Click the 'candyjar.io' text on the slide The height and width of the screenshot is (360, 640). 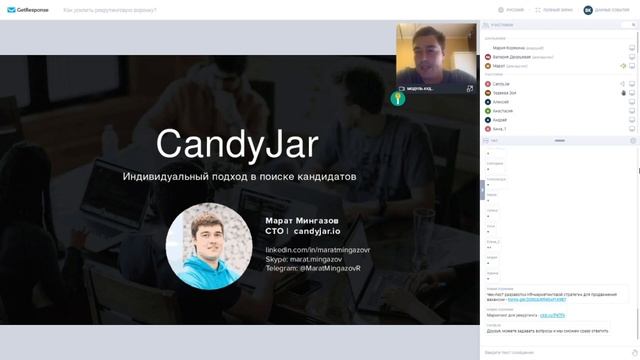pyautogui.click(x=317, y=231)
